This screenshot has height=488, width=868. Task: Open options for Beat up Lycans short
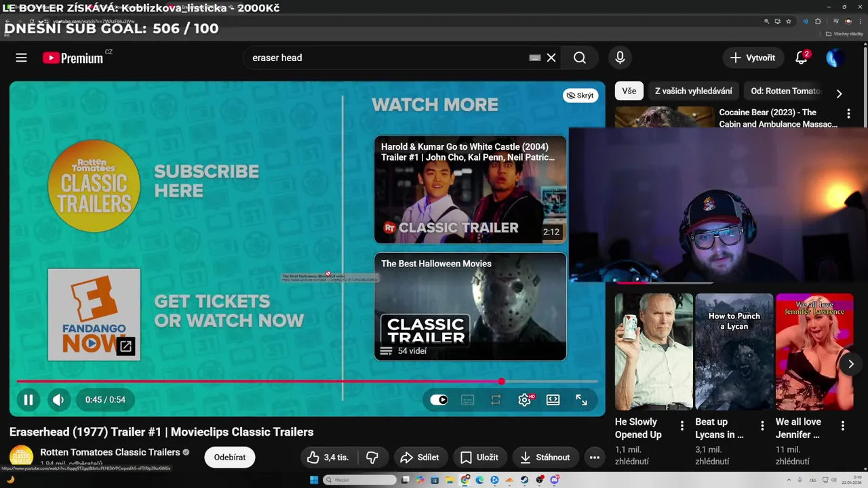(762, 426)
